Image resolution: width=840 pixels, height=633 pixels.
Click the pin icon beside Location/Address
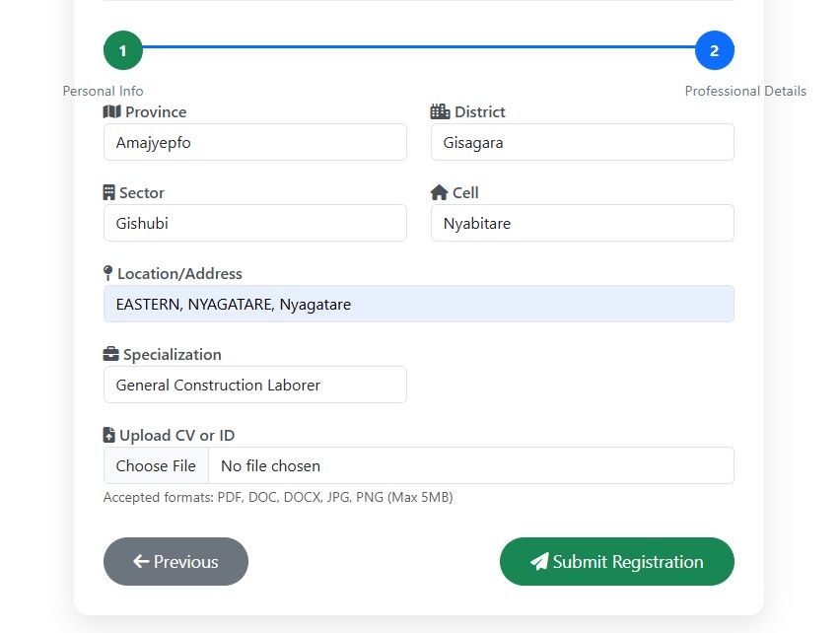[108, 274]
